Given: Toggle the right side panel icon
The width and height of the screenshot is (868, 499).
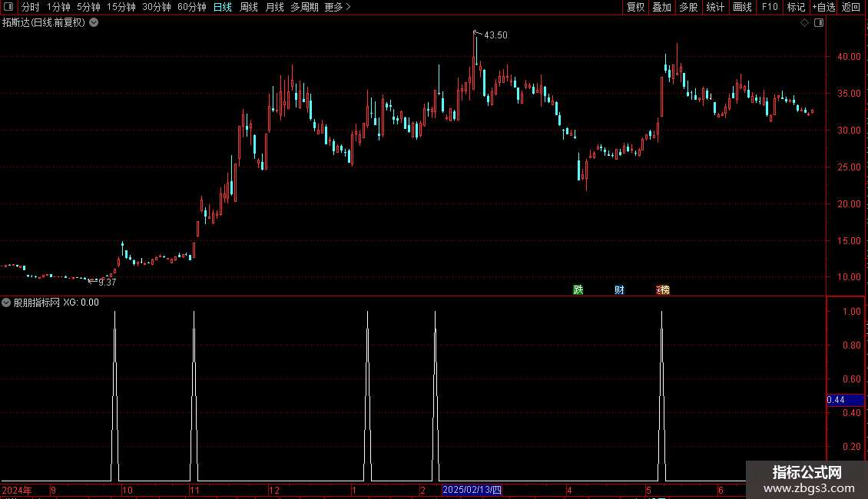Looking at the screenshot, I should coord(820,23).
